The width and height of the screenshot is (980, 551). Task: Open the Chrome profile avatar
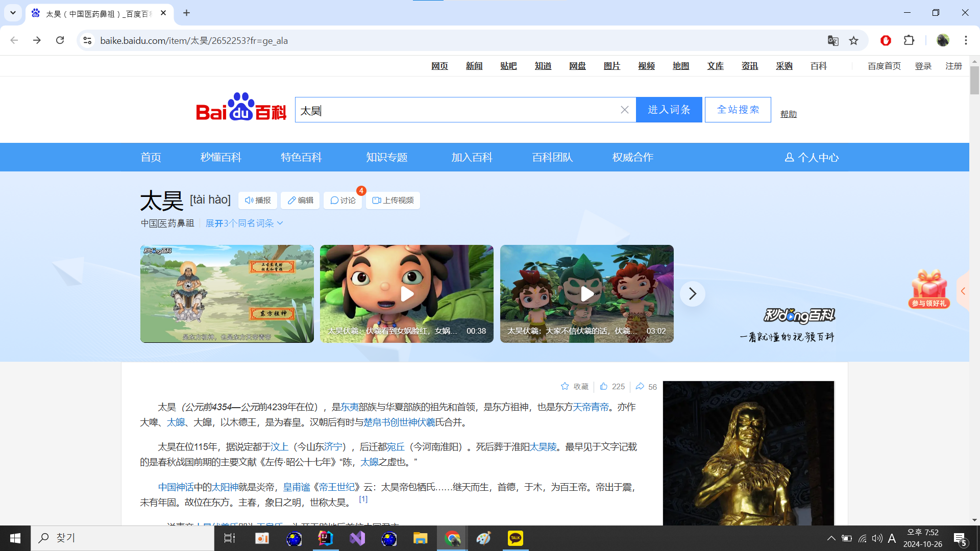pyautogui.click(x=943, y=40)
